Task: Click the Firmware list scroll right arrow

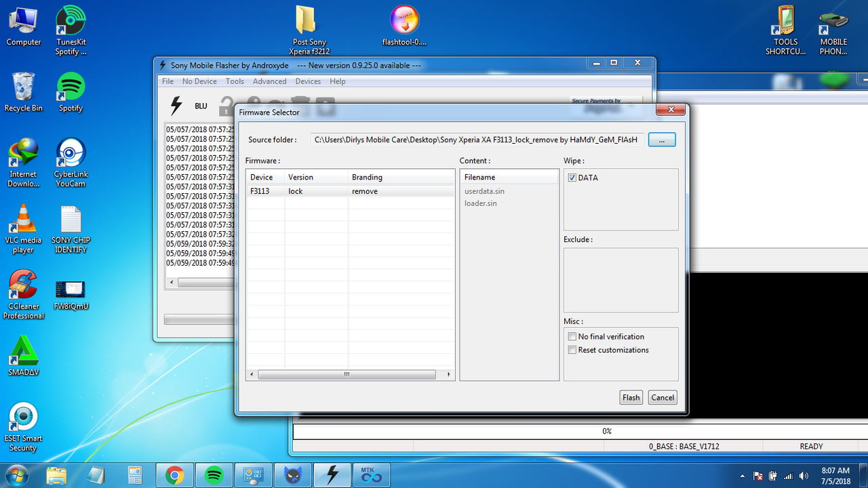Action: (448, 374)
